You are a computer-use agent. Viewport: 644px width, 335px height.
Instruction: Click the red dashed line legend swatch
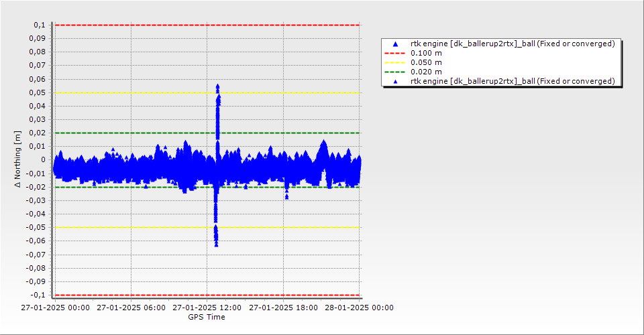395,54
